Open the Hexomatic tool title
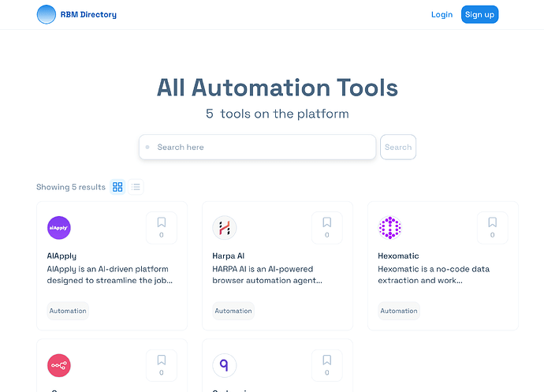The height and width of the screenshot is (392, 544). [398, 256]
